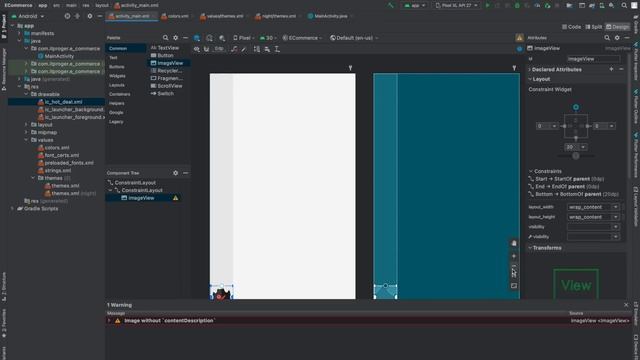Choose Button from the Palette
Viewport: 640px width, 360px height.
(x=162, y=55)
